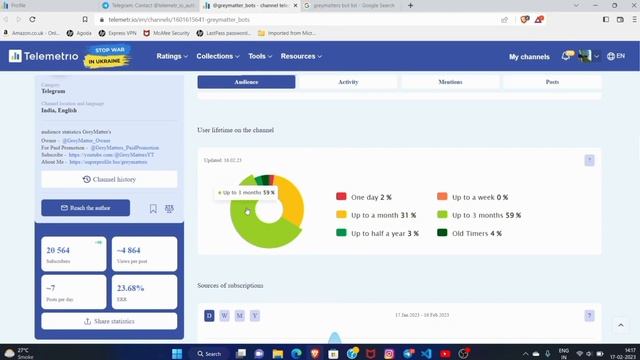
Task: Open the @GreyMatter_Owner link
Action: click(x=86, y=140)
